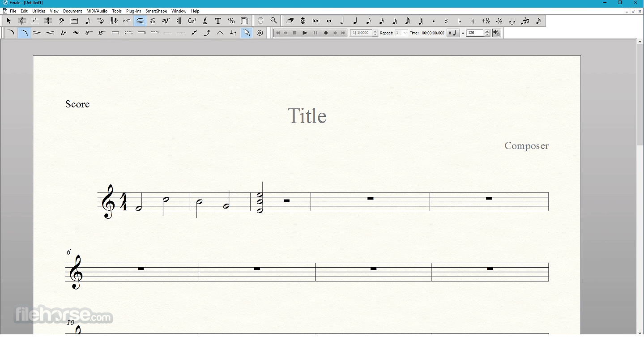
Task: Select the Measure tool
Action: coord(74,21)
